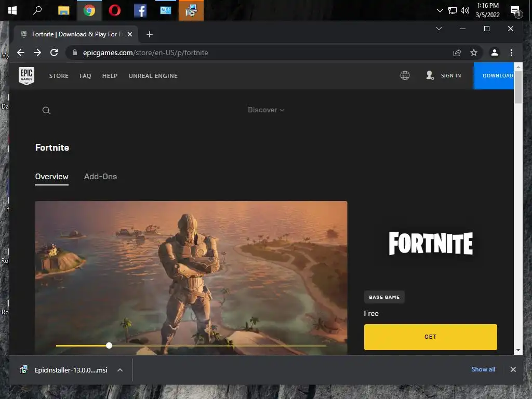Image resolution: width=532 pixels, height=399 pixels.
Task: Open the Windows Start menu
Action: click(12, 10)
